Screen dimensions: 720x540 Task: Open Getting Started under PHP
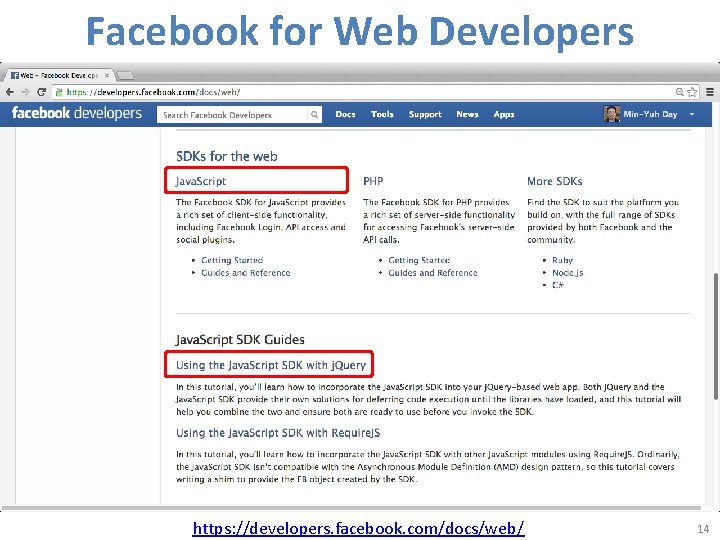click(419, 260)
